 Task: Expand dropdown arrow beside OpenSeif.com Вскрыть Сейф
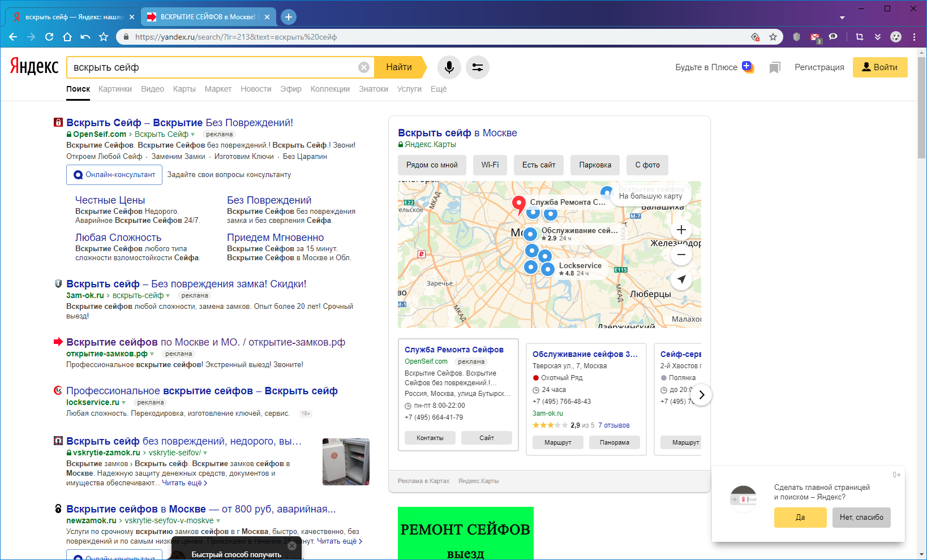pyautogui.click(x=193, y=135)
